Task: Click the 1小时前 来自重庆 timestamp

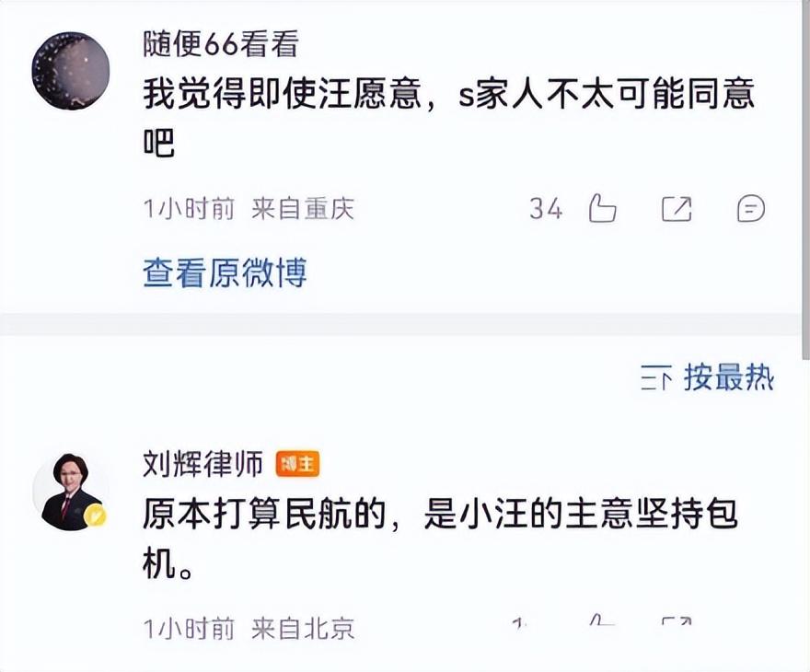Action: click(249, 209)
